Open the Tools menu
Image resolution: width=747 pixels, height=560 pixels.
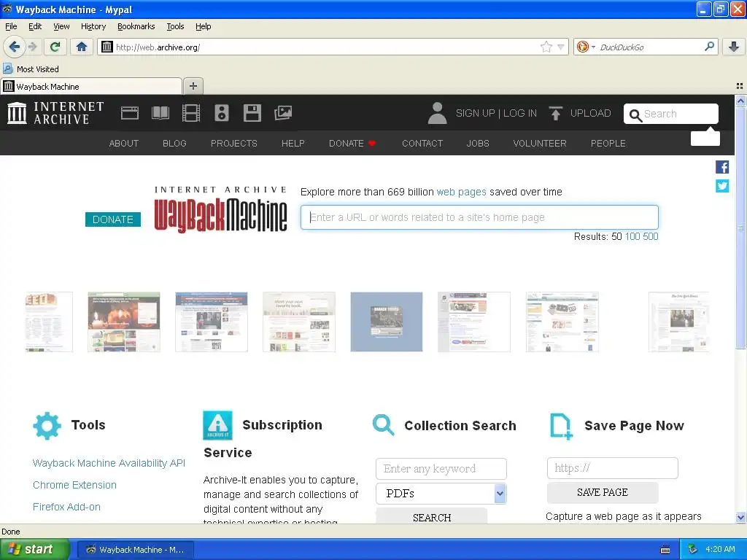coord(175,26)
